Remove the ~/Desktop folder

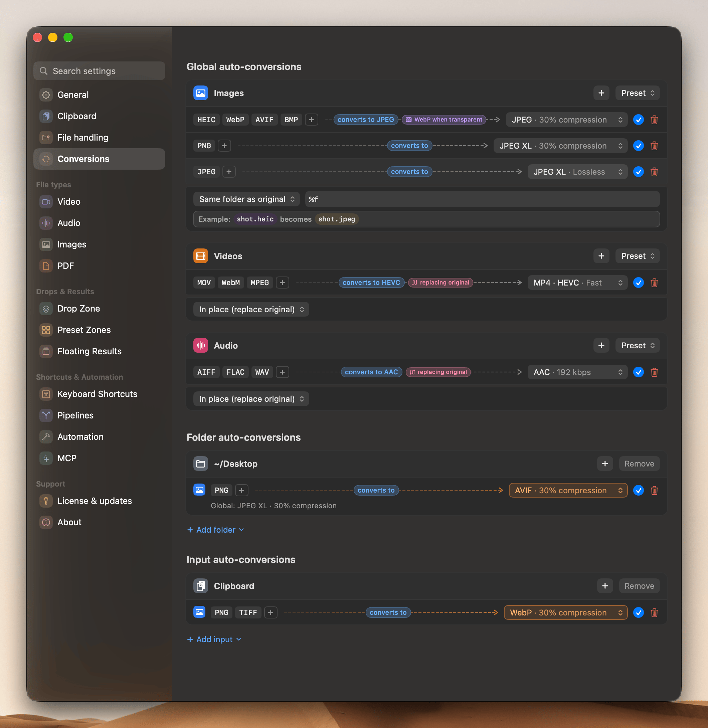click(639, 464)
